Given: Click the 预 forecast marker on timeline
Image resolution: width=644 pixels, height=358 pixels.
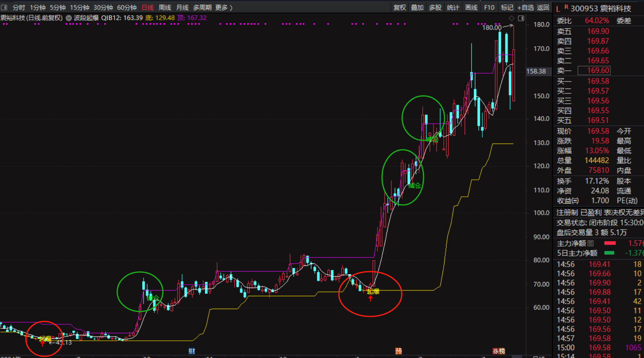Looking at the screenshot, I should coord(398,351).
